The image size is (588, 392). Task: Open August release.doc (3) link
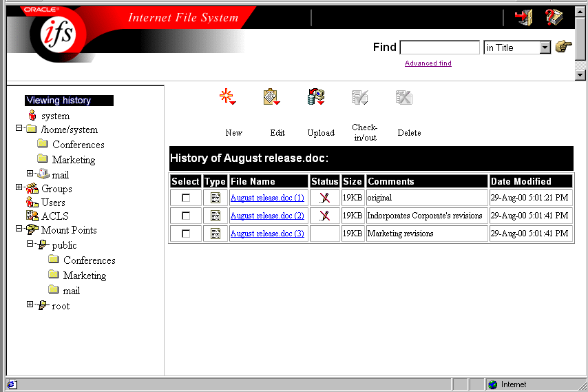tap(267, 234)
